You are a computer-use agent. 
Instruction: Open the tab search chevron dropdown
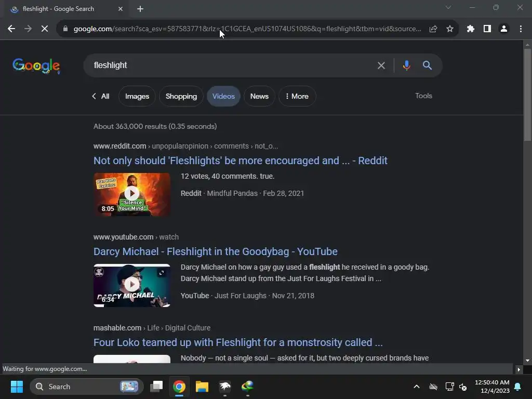tap(448, 7)
